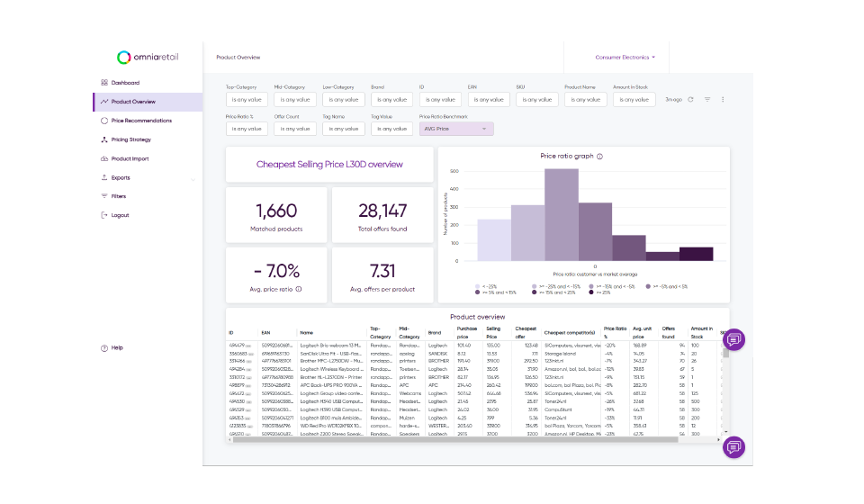
Task: Toggle the '< -25%' legend entry
Action: (486, 286)
